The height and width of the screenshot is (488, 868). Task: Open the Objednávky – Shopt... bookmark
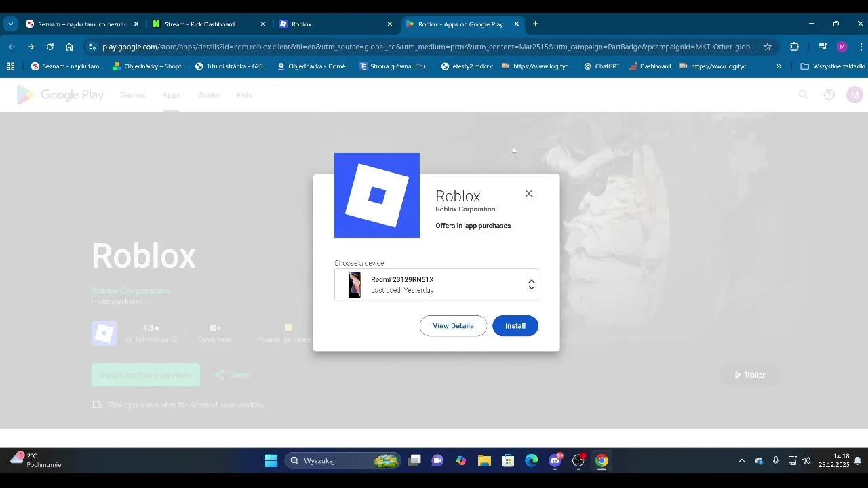pos(149,66)
